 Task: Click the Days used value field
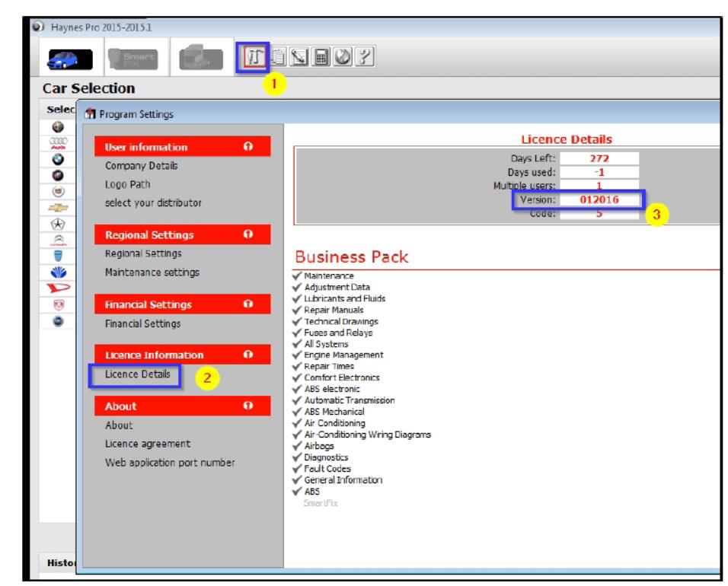[599, 172]
